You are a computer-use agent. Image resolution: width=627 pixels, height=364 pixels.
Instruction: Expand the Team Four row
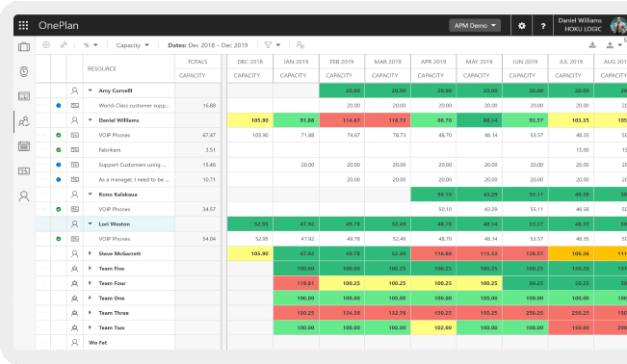point(90,283)
